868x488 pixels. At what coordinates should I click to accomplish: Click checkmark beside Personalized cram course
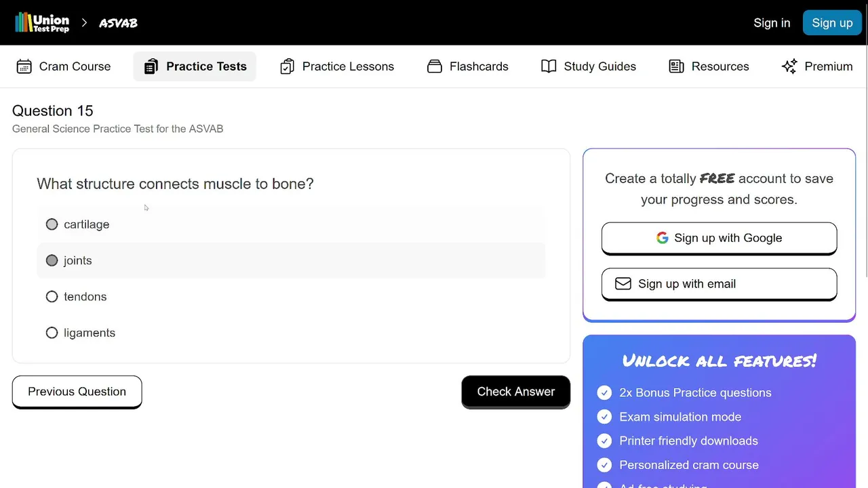[x=604, y=465]
